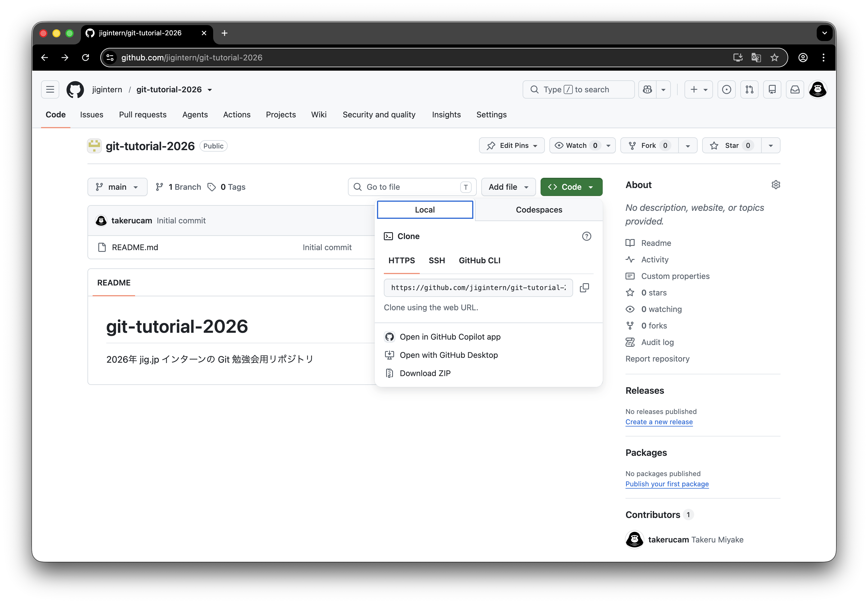868x604 pixels.
Task: Switch clone method to SSH
Action: coord(437,260)
